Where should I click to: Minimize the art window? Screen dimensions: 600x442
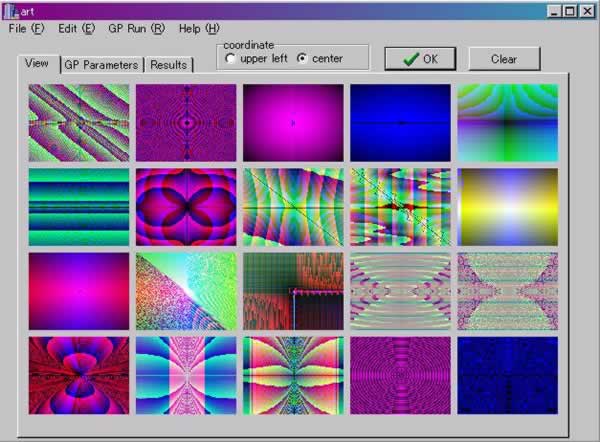(554, 11)
